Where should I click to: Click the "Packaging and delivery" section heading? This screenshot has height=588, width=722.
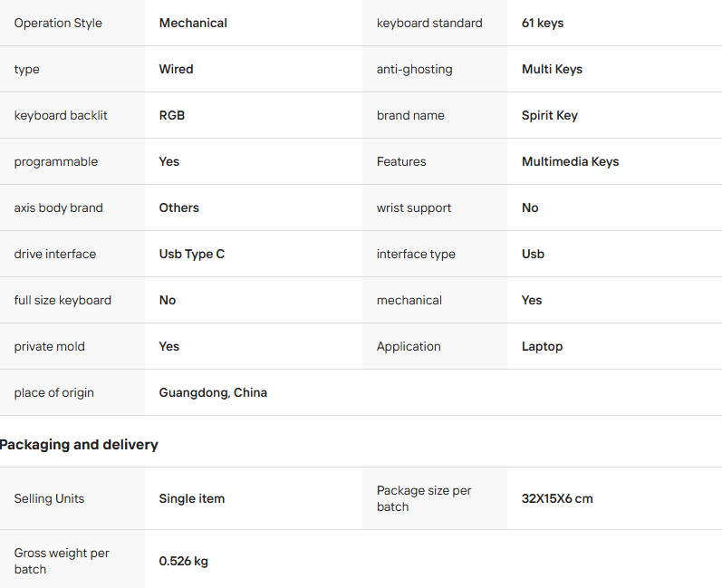[x=79, y=444]
